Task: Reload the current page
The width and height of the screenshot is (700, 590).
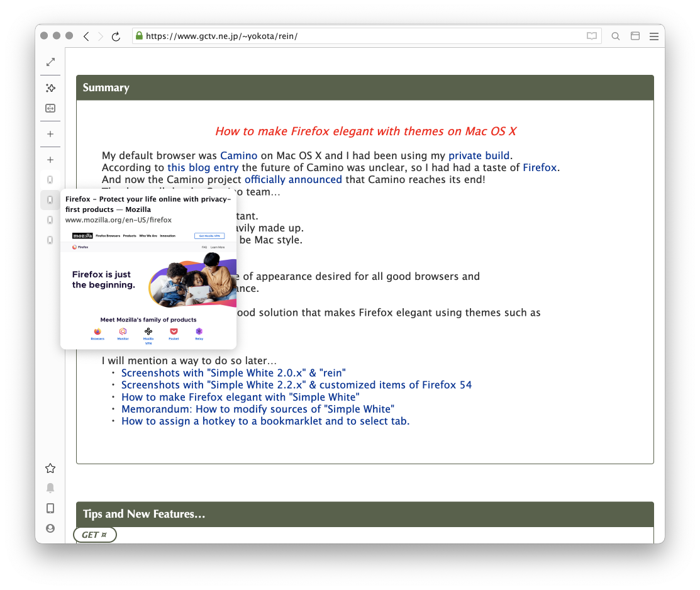Action: [x=116, y=36]
